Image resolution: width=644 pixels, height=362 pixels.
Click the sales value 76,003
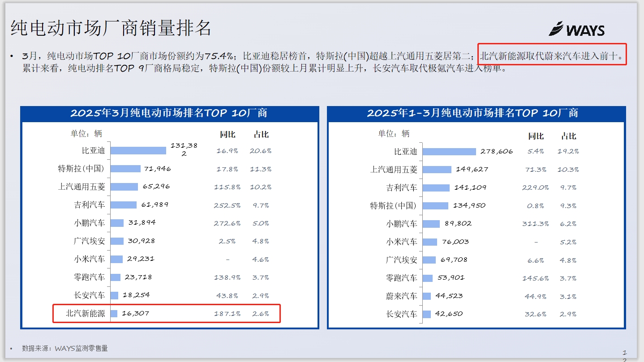coord(455,242)
